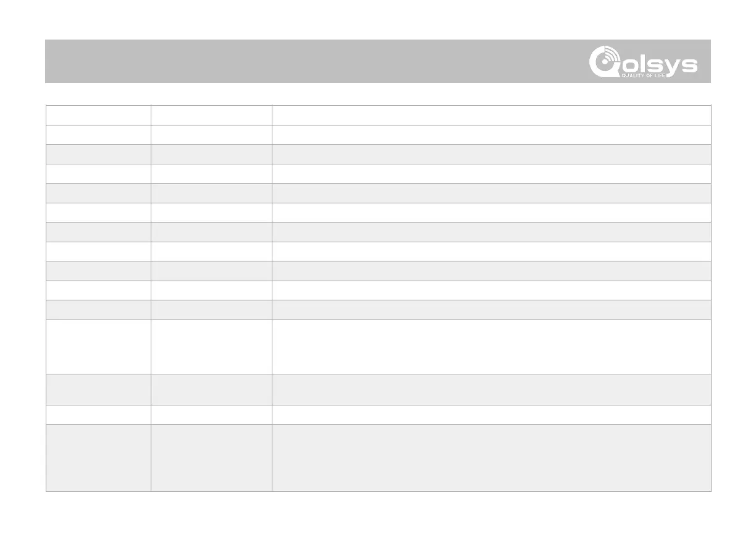Screen dimensions: 756x534
Task: Click the wide cell in the tall white row
Action: [491, 347]
